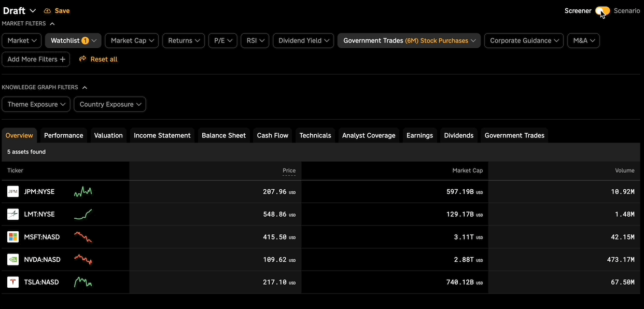Sort by the Volume column header
This screenshot has height=309, width=644.
(x=625, y=171)
